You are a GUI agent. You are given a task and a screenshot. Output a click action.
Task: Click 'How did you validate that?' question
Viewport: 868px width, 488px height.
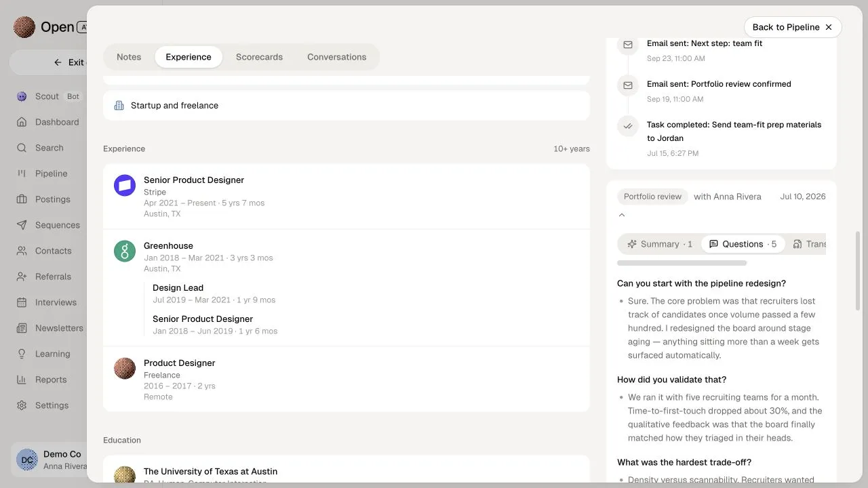(x=671, y=380)
